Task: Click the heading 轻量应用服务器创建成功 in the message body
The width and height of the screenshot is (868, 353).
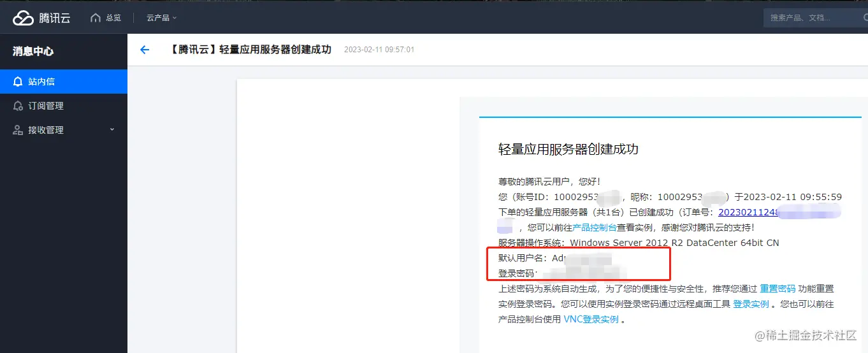Action: click(x=568, y=149)
